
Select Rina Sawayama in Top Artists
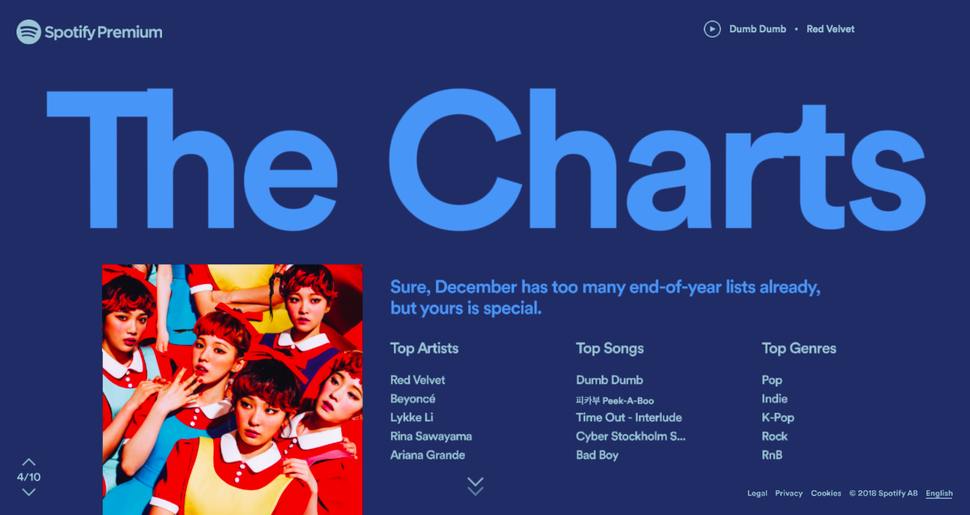pos(431,436)
